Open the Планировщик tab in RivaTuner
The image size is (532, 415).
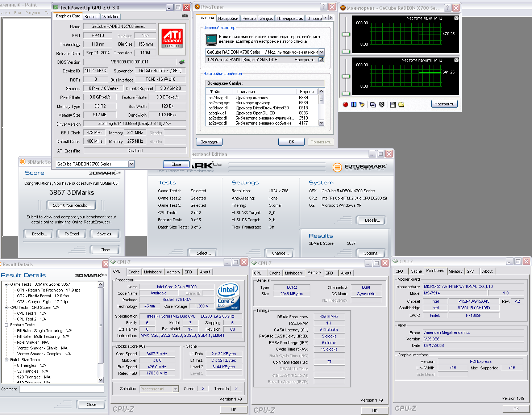pos(290,18)
